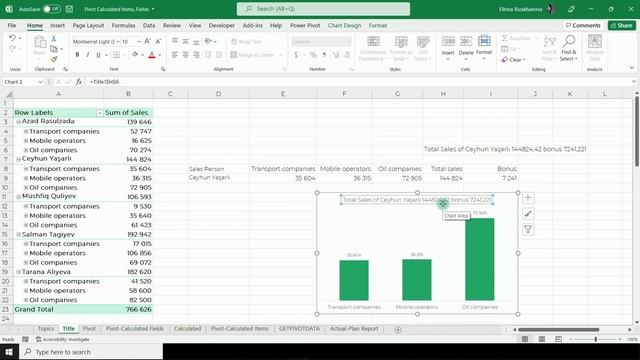The image size is (640, 360).
Task: Toggle Underline formatting
Action: point(98,55)
